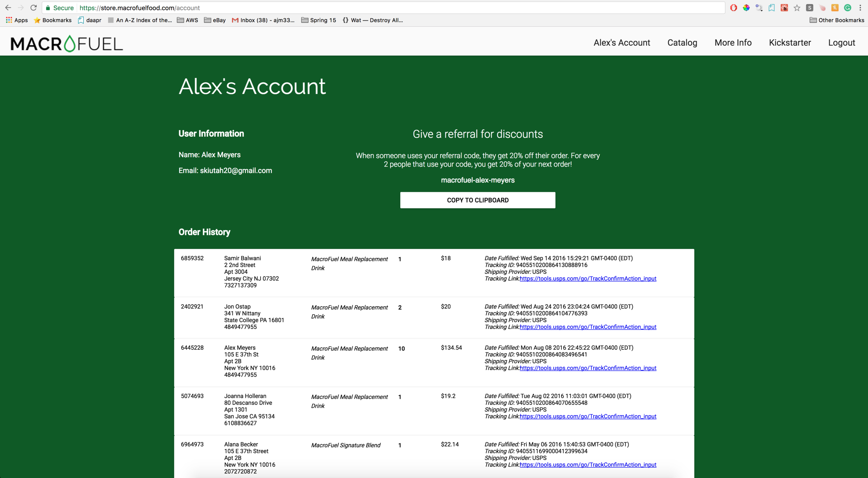Image resolution: width=868 pixels, height=478 pixels.
Task: Open the Apps grid shortcut
Action: point(17,20)
